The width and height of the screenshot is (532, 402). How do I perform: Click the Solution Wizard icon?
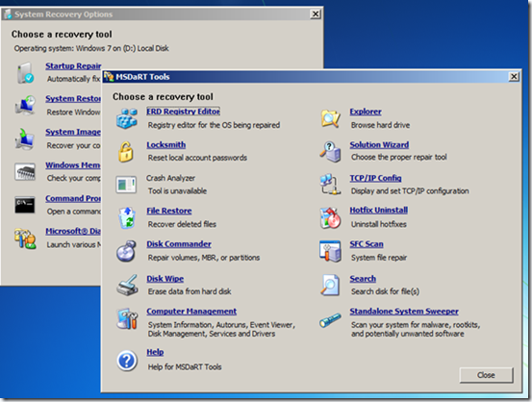[x=330, y=152]
